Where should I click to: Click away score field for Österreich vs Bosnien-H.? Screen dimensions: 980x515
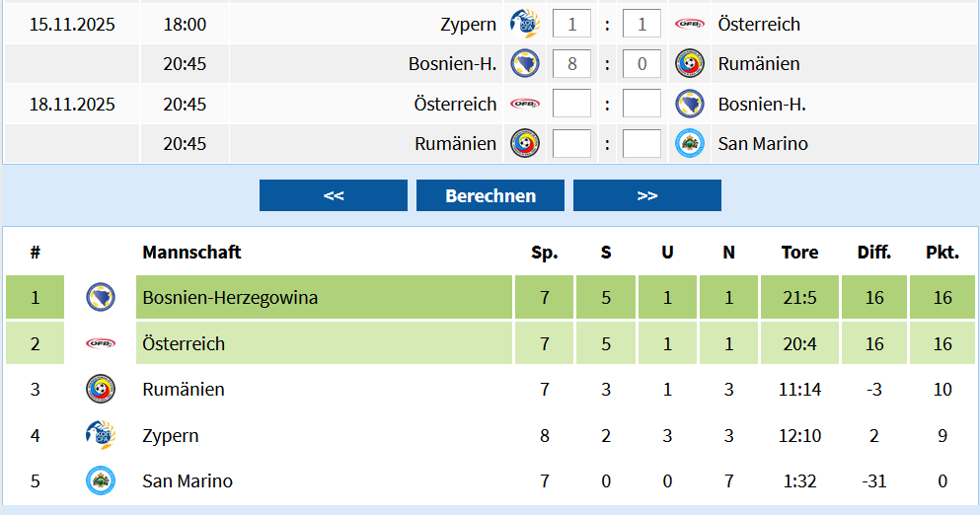pyautogui.click(x=642, y=104)
